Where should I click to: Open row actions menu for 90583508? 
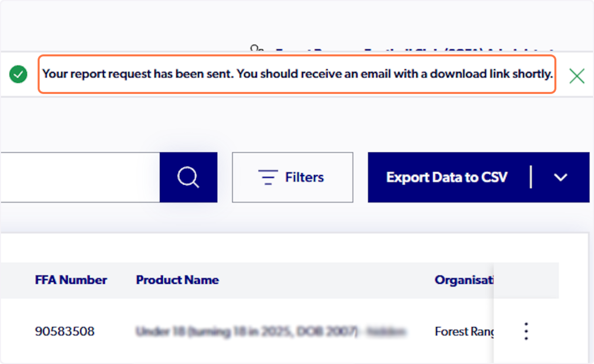(x=526, y=331)
